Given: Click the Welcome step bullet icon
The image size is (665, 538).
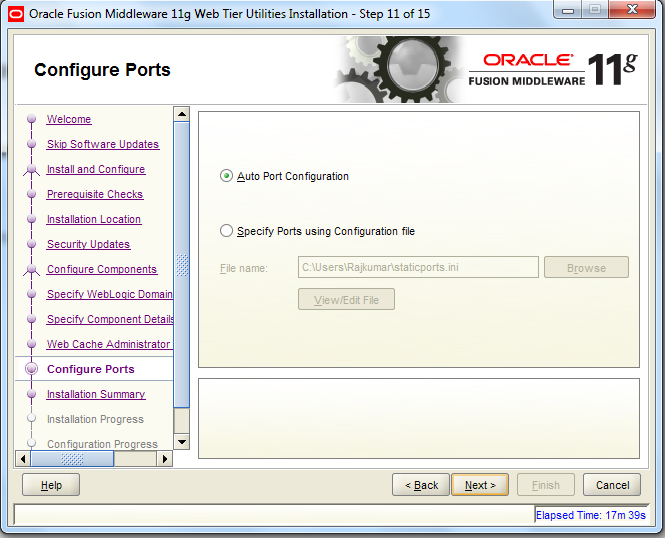Looking at the screenshot, I should point(31,119).
